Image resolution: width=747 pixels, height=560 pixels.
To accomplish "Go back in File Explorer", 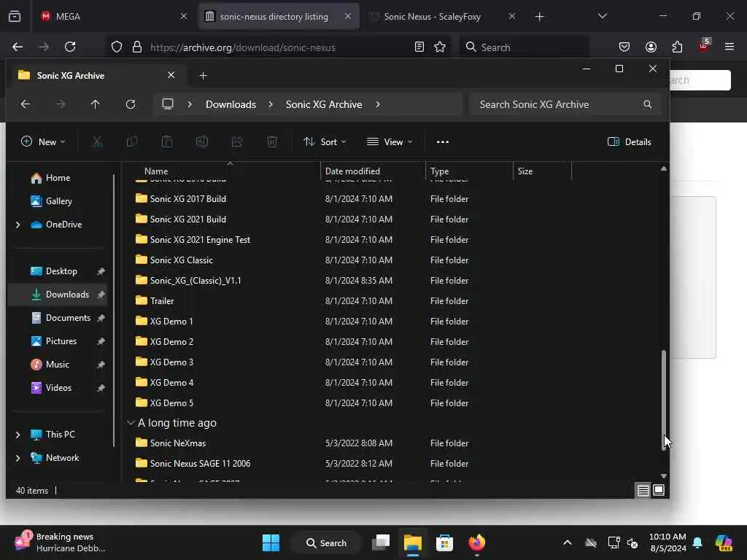I will pyautogui.click(x=26, y=104).
